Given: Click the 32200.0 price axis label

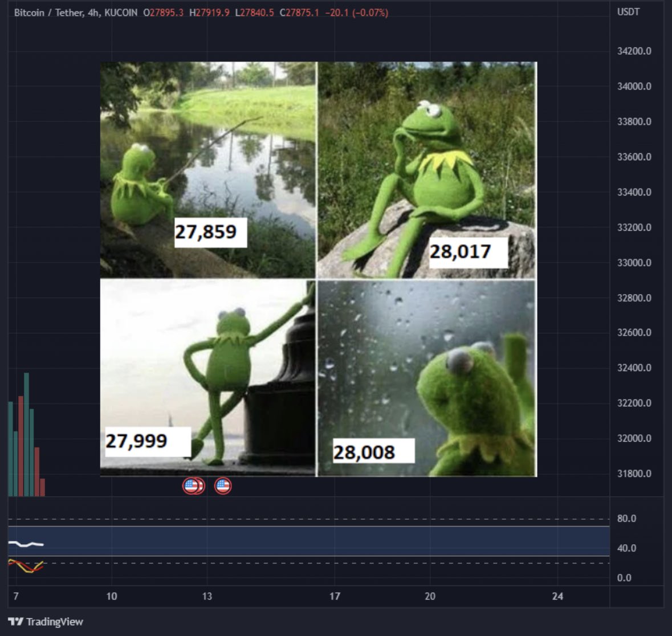Looking at the screenshot, I should point(634,403).
